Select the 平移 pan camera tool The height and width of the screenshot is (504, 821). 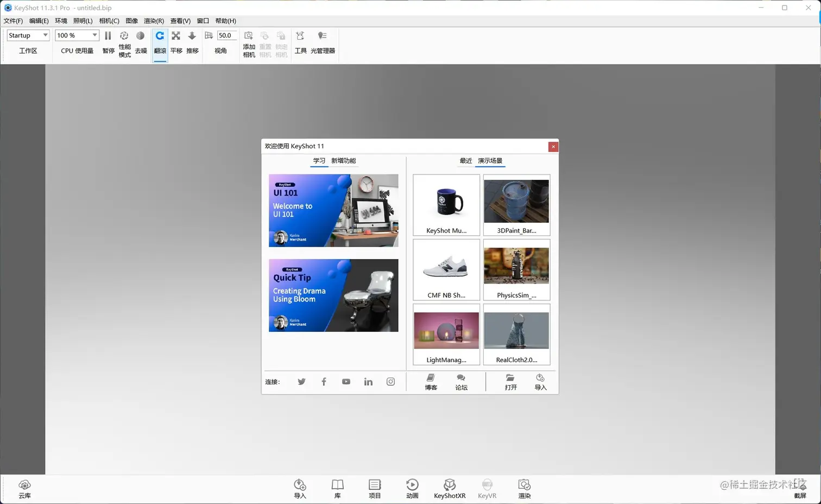point(176,42)
